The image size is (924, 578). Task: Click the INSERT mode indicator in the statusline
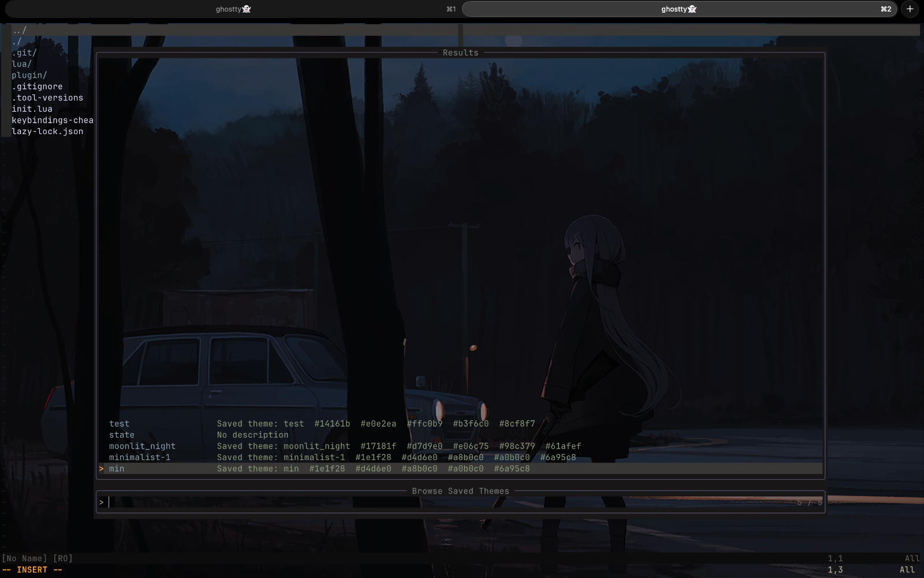pyautogui.click(x=32, y=569)
